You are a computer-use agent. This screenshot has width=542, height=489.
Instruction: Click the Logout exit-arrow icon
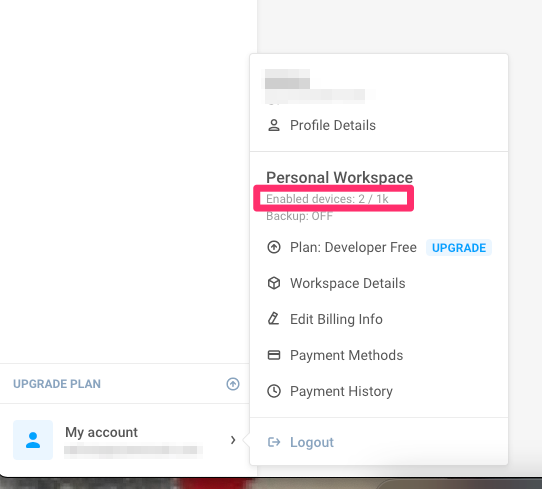274,442
